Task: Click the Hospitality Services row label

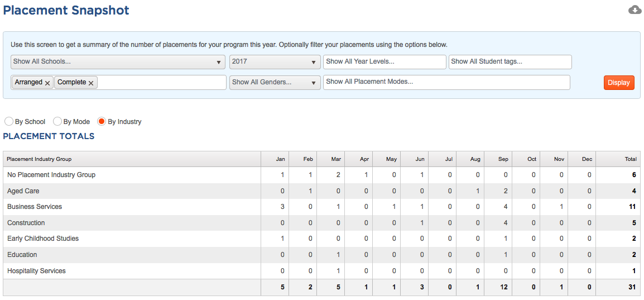Action: (x=36, y=271)
